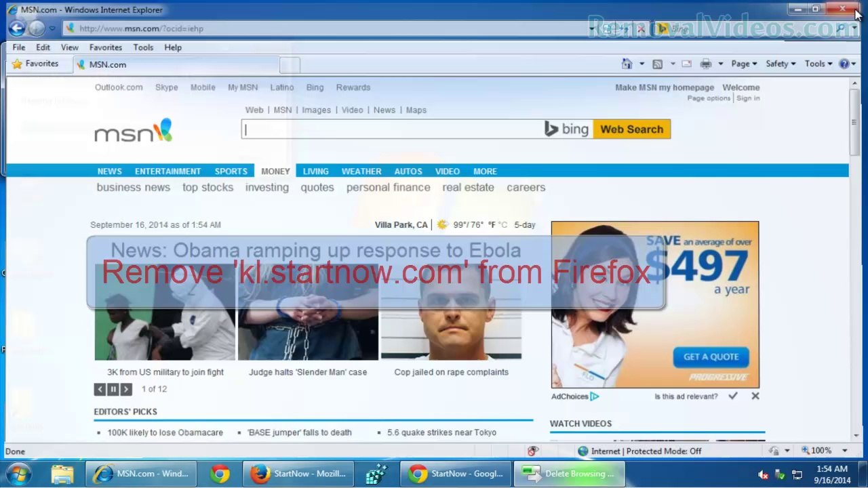Image resolution: width=868 pixels, height=488 pixels.
Task: Expand the Feeds dropdown arrow
Action: point(672,64)
